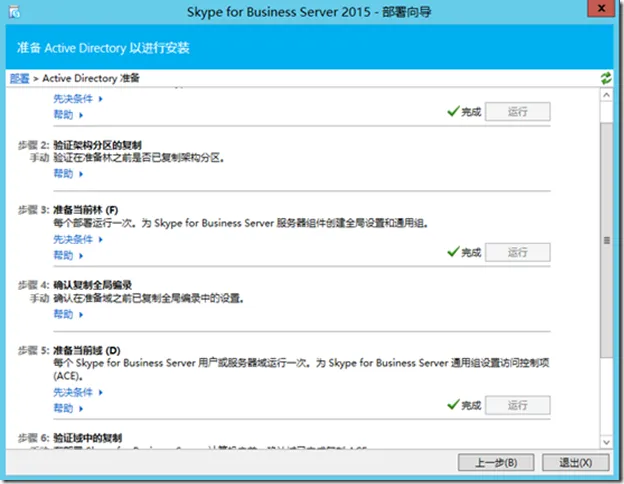Click green checkmark for step 5 完成
Viewport: 624px width, 484px height.
(x=453, y=404)
